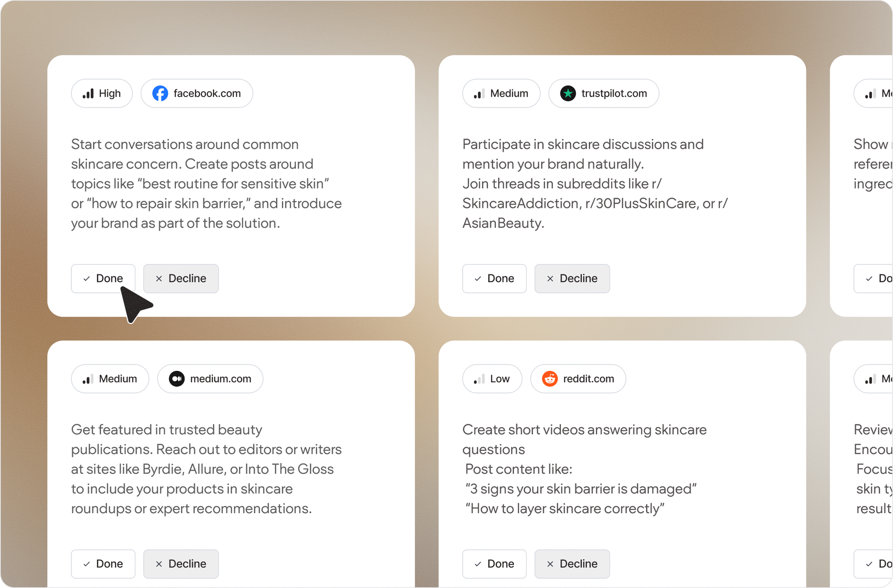Click signal-bars icon on Trustpilot card
Screen dimensions: 893x588
click(x=480, y=93)
